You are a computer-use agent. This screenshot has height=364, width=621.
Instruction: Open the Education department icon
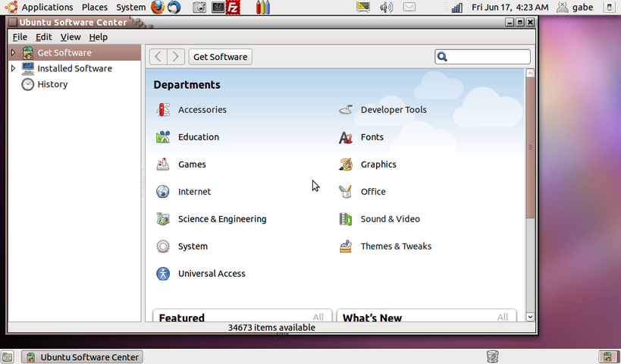163,137
